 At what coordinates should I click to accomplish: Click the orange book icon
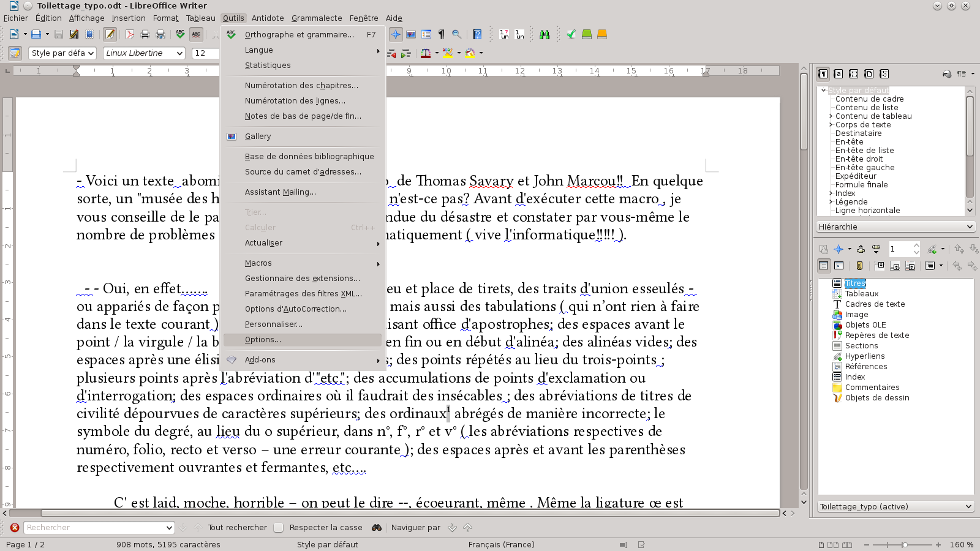[x=602, y=34]
